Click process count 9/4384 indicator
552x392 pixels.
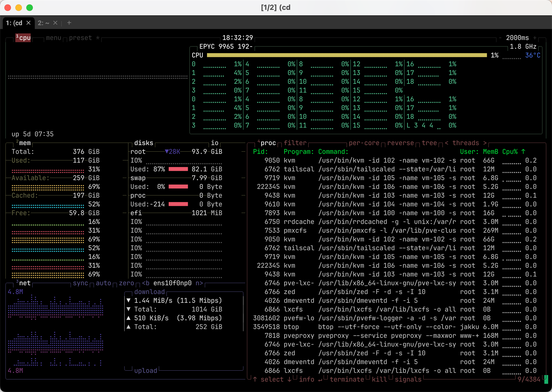[529, 379]
